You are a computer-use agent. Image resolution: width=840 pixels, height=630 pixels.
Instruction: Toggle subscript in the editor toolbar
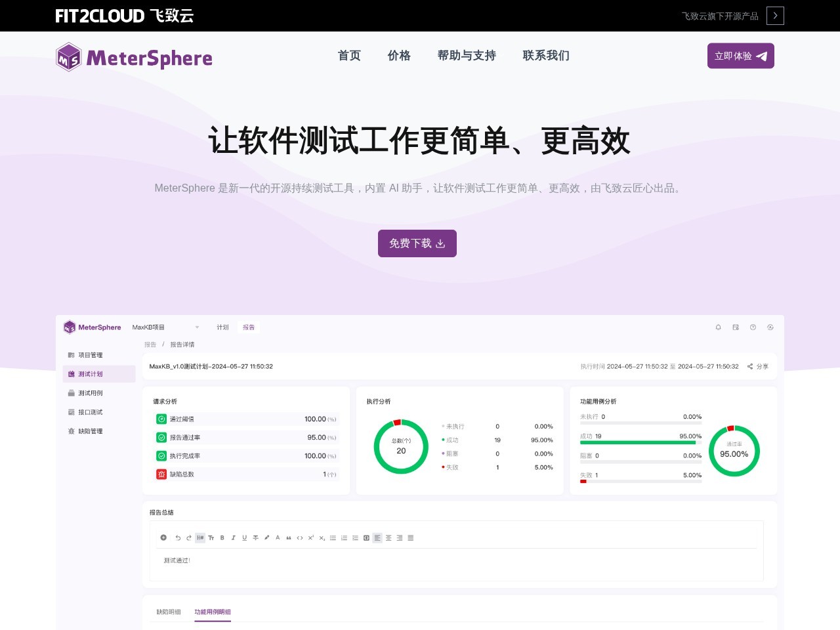click(322, 537)
